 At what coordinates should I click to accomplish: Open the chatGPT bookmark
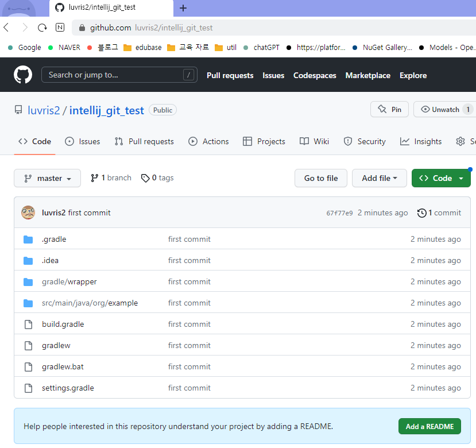[262, 48]
